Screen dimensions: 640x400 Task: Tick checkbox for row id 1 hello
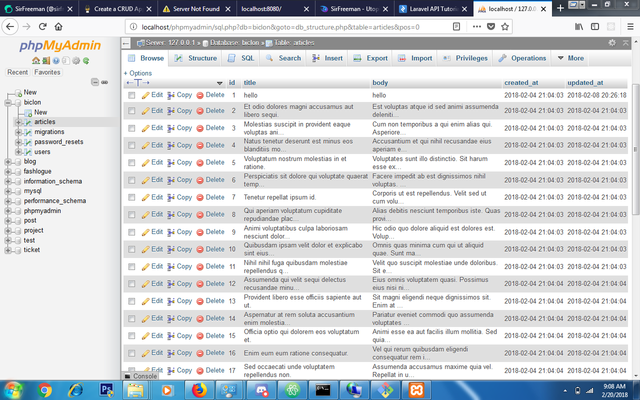click(x=131, y=95)
